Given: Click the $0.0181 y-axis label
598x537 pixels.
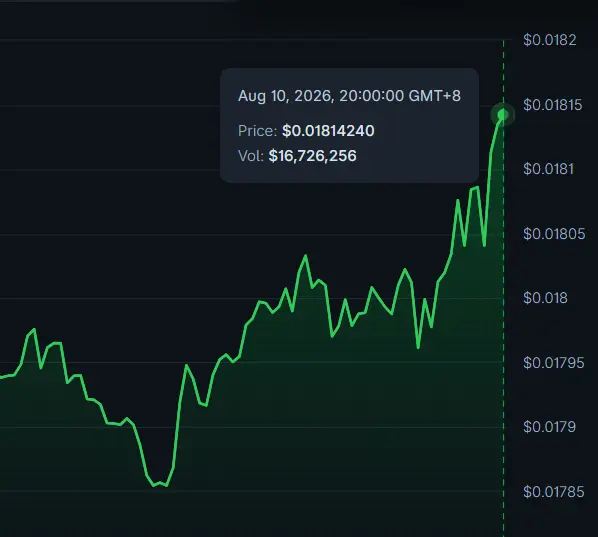Looking at the screenshot, I should 548,169.
